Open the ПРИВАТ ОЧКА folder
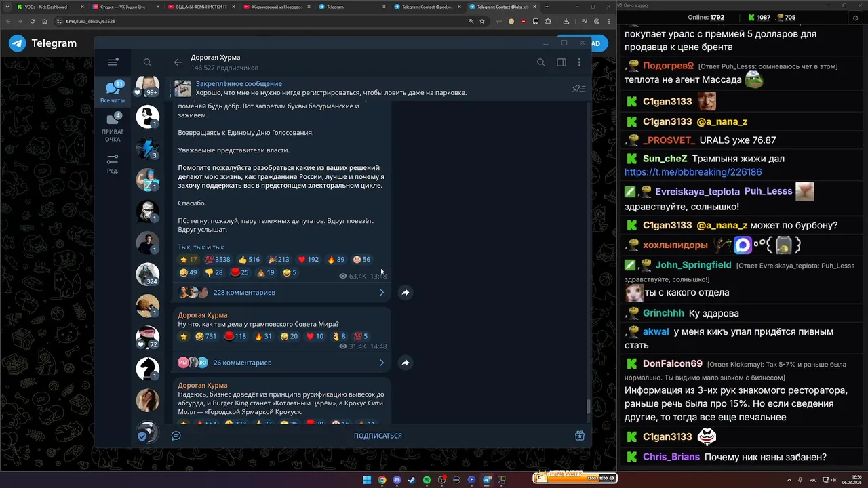The width and height of the screenshot is (868, 488). (113, 127)
